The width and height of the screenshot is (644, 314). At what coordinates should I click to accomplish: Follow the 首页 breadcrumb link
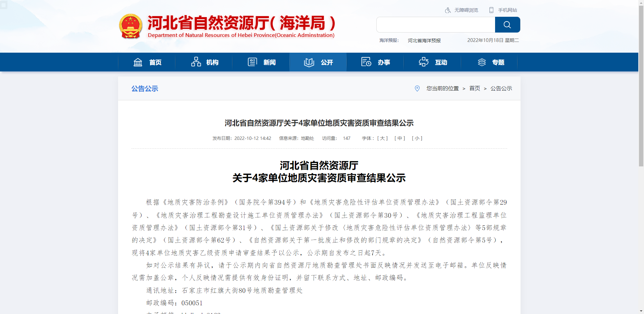475,88
